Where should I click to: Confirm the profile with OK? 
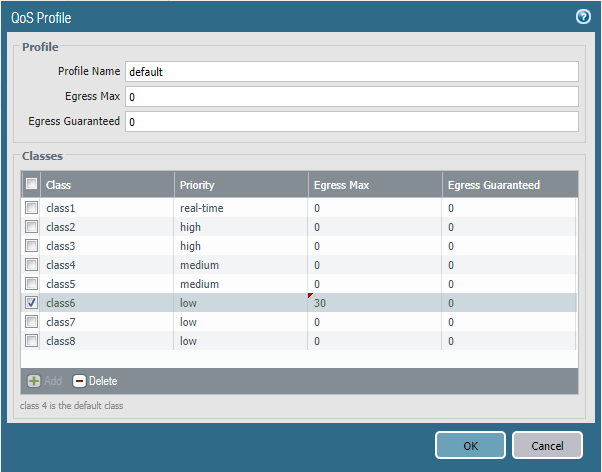click(x=470, y=445)
